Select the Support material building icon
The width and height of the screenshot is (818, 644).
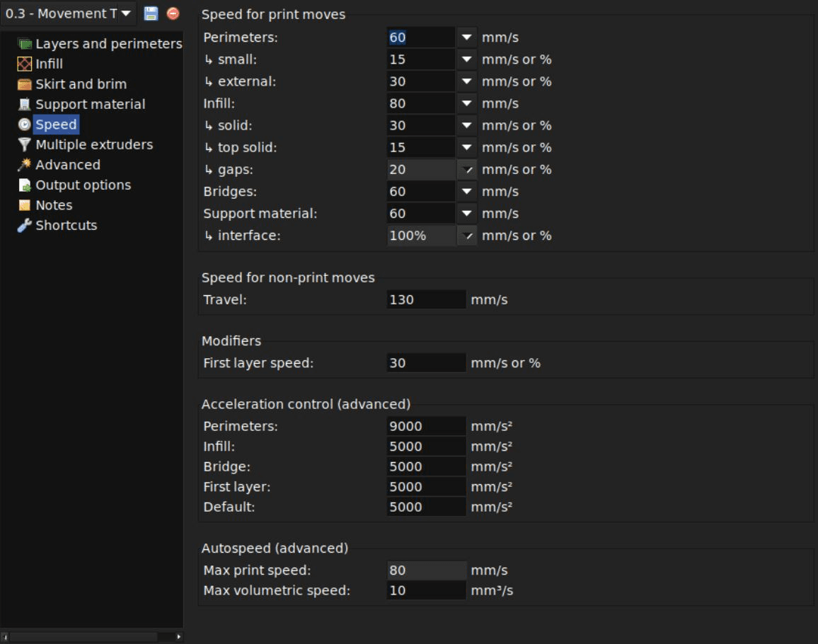point(25,104)
